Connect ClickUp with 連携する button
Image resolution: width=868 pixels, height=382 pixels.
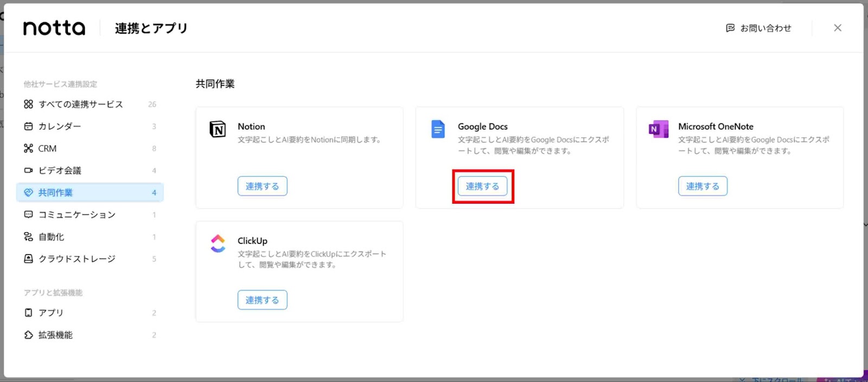(263, 300)
